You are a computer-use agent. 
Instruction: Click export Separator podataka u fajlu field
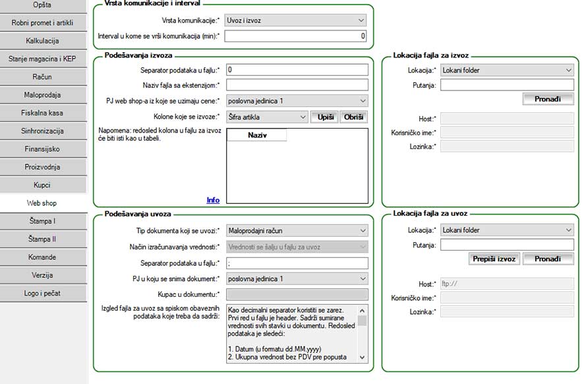pos(297,70)
